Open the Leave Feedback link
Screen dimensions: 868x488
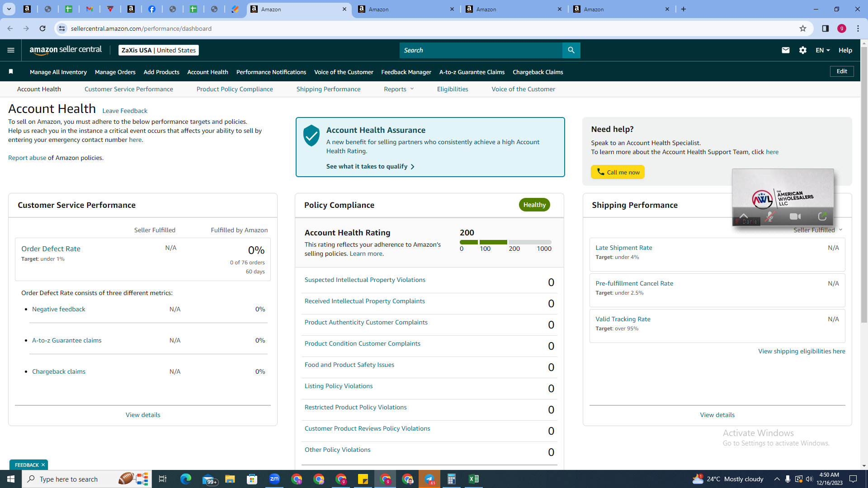click(125, 111)
